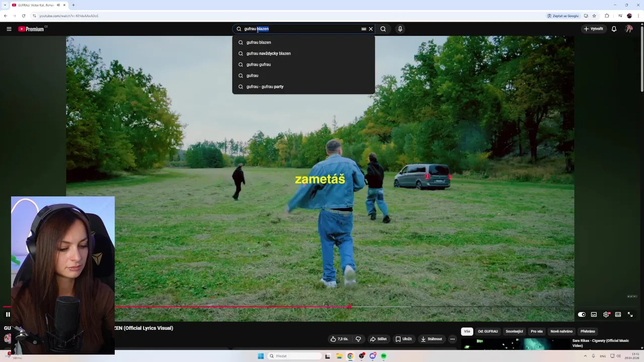644x362 pixels.
Task: Open the Sara Rikas - Cigarety title link
Action: [x=601, y=343]
